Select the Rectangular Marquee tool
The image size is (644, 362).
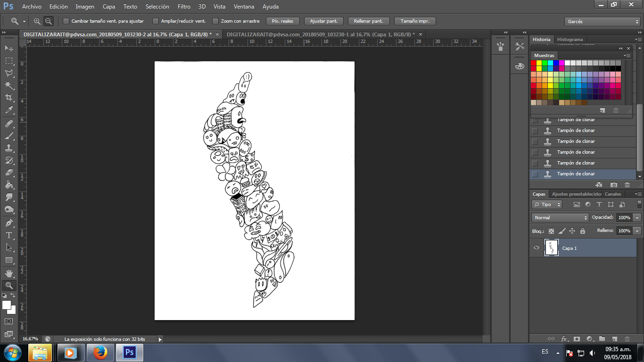(9, 60)
